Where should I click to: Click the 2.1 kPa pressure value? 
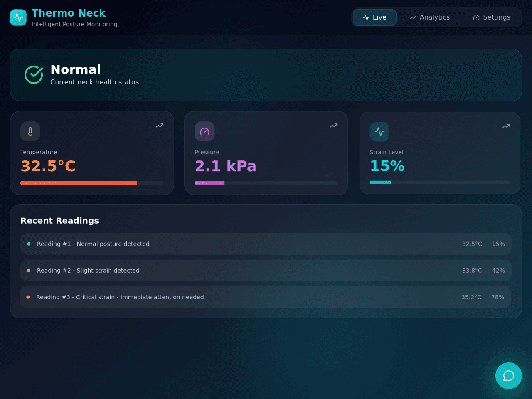225,166
